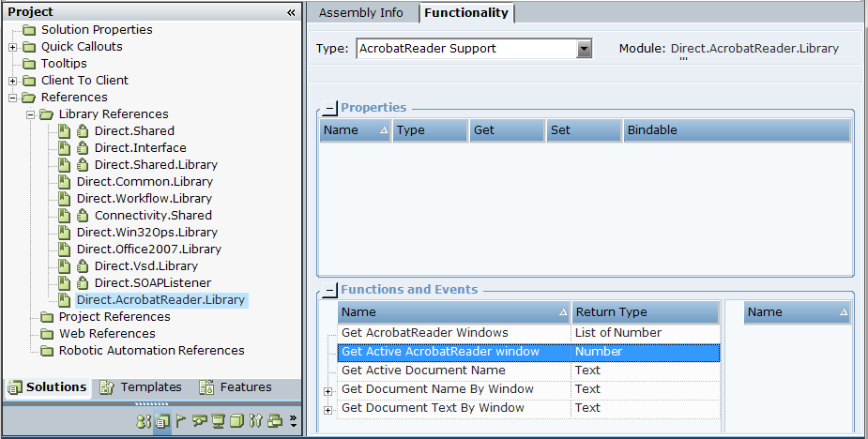The width and height of the screenshot is (868, 439).
Task: Click the speech bubble callout icon
Action: pos(199,421)
